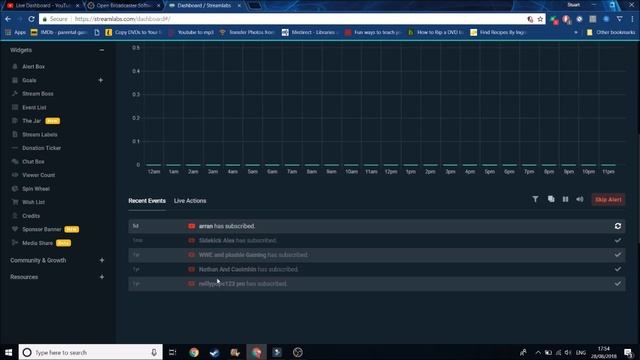Expand the Community & Growth section
This screenshot has height=360, width=640.
(102, 260)
